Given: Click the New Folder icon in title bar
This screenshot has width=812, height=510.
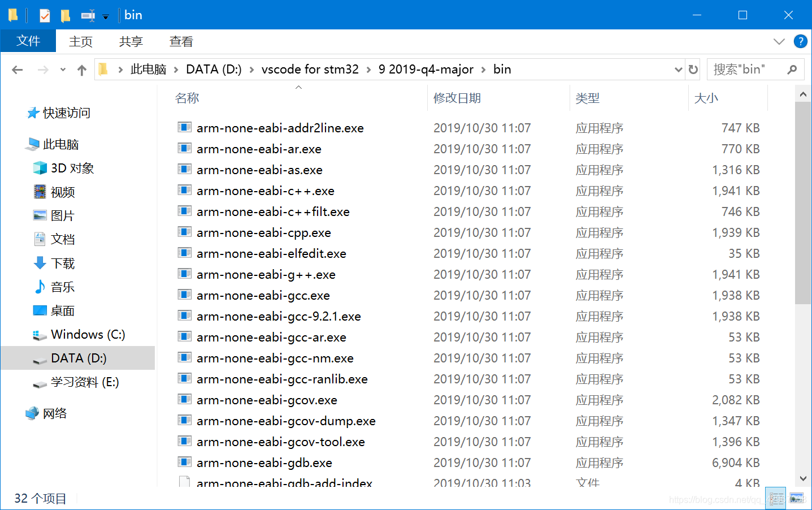Looking at the screenshot, I should coord(66,15).
